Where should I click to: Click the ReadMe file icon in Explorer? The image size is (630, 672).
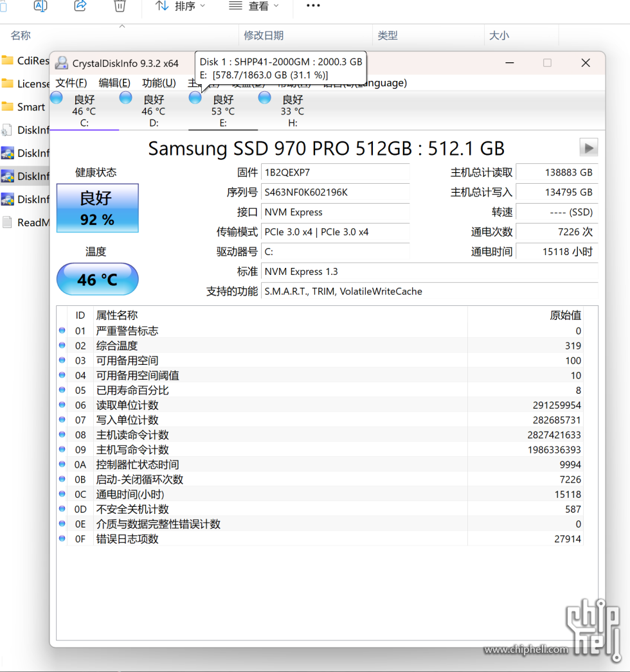(x=7, y=222)
